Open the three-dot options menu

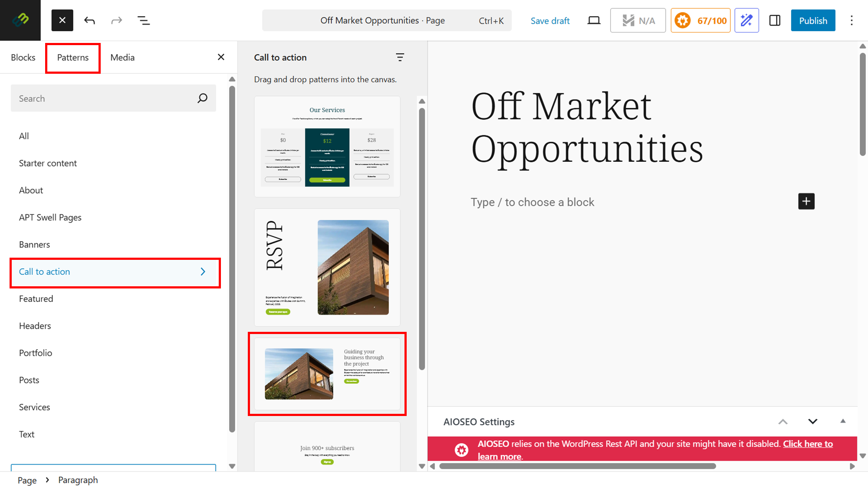pos(852,20)
